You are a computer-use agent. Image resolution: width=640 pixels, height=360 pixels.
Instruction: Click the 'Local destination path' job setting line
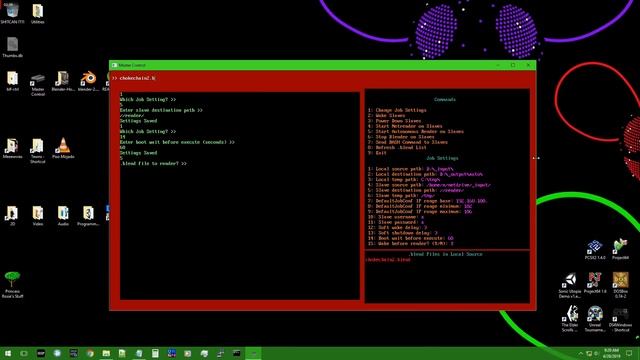(425, 174)
